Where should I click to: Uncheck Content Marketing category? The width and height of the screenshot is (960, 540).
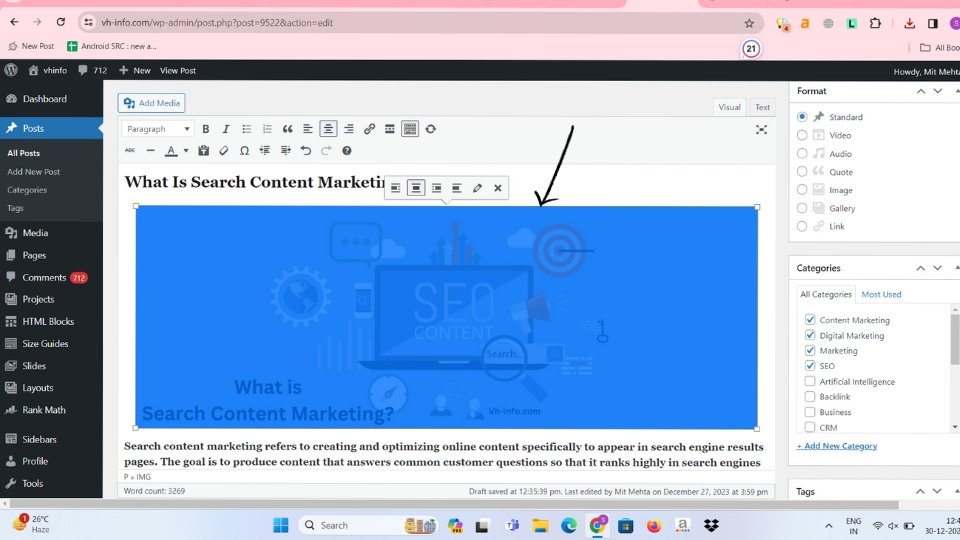[810, 320]
